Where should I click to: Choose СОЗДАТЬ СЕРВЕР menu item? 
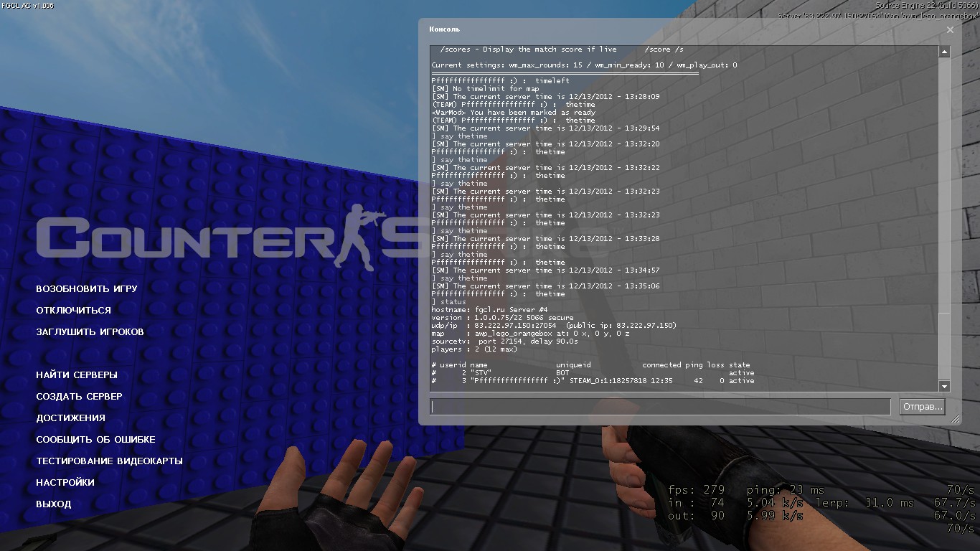80,397
